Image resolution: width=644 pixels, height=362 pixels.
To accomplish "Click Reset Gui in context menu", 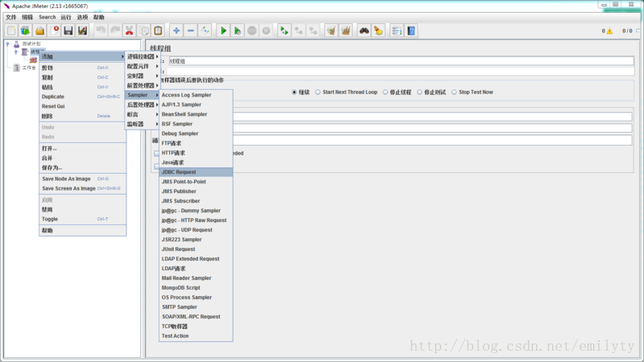I will pos(82,106).
